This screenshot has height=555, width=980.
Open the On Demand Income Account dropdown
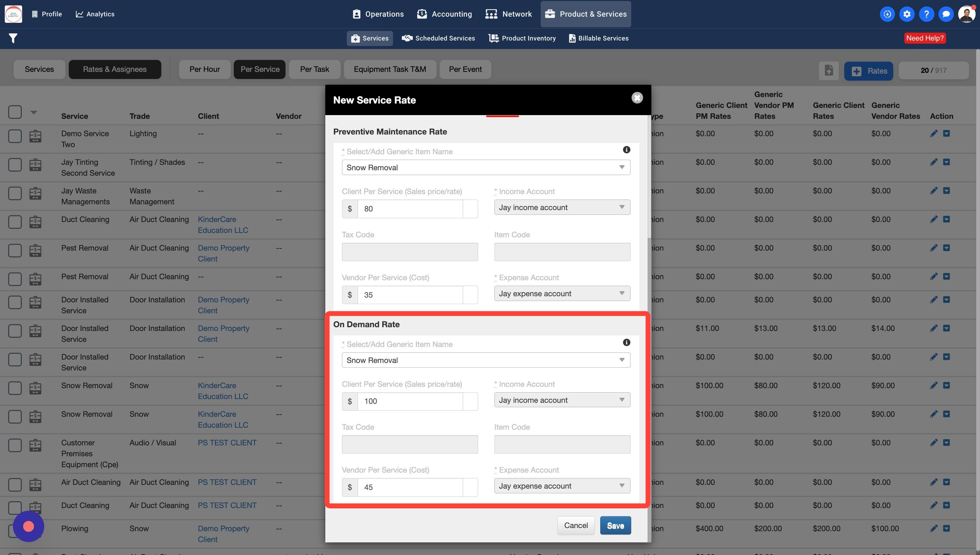tap(562, 400)
